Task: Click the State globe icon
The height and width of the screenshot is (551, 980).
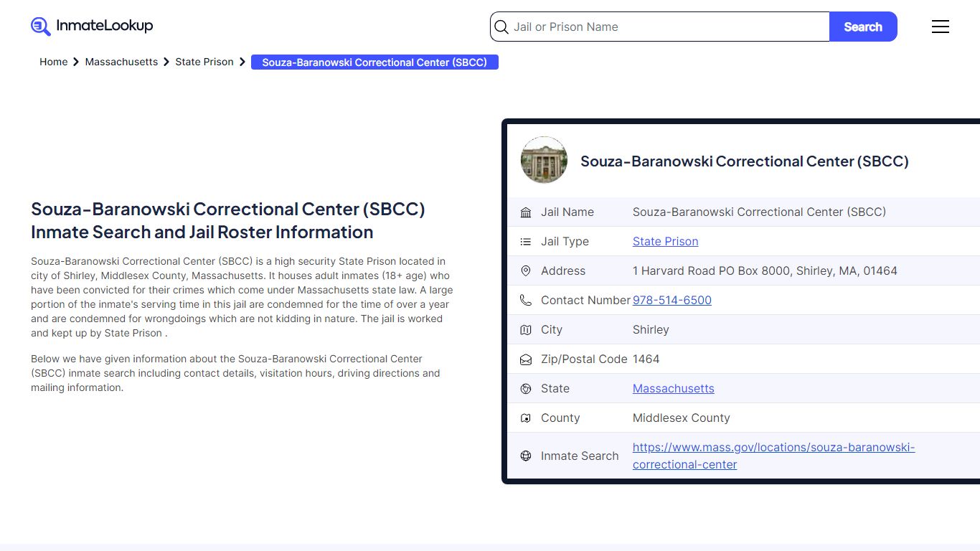Action: coord(526,389)
